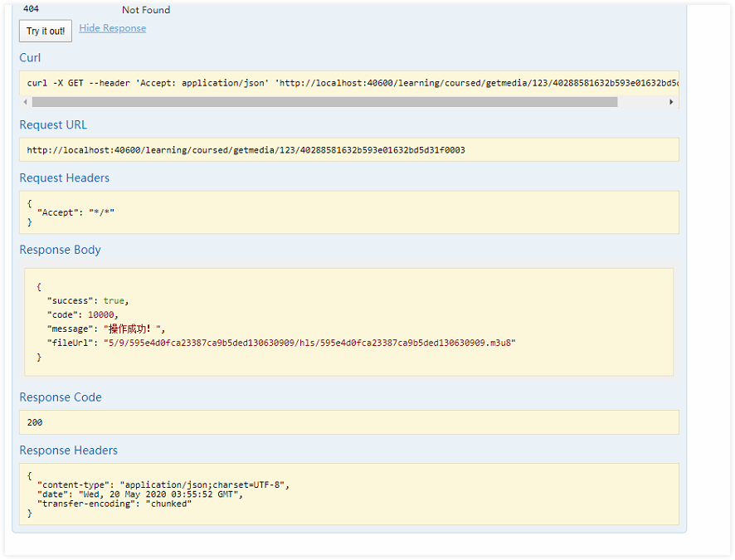This screenshot has height=560, width=735.
Task: Click the Not Found status description
Action: [146, 10]
